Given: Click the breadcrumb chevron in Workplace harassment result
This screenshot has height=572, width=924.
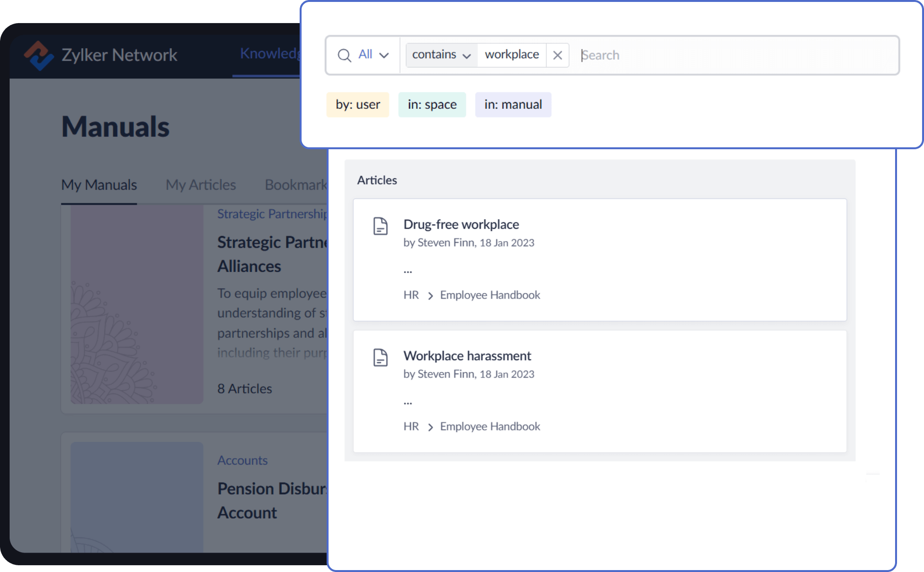Looking at the screenshot, I should tap(430, 427).
